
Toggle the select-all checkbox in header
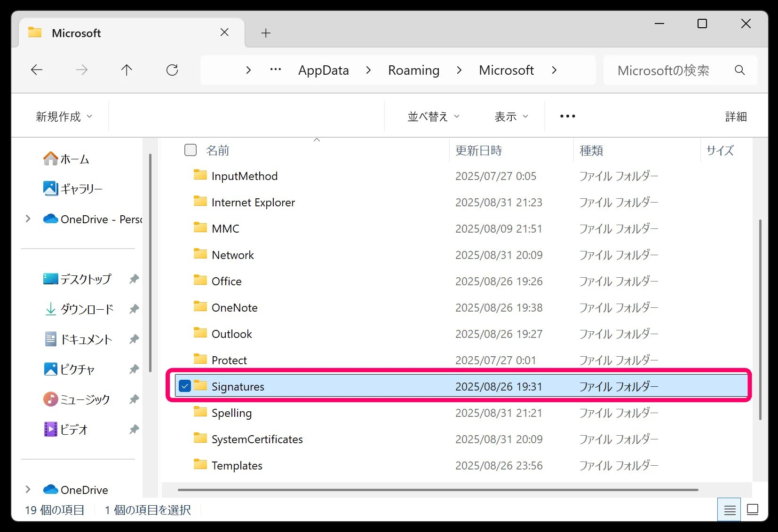[x=191, y=150]
